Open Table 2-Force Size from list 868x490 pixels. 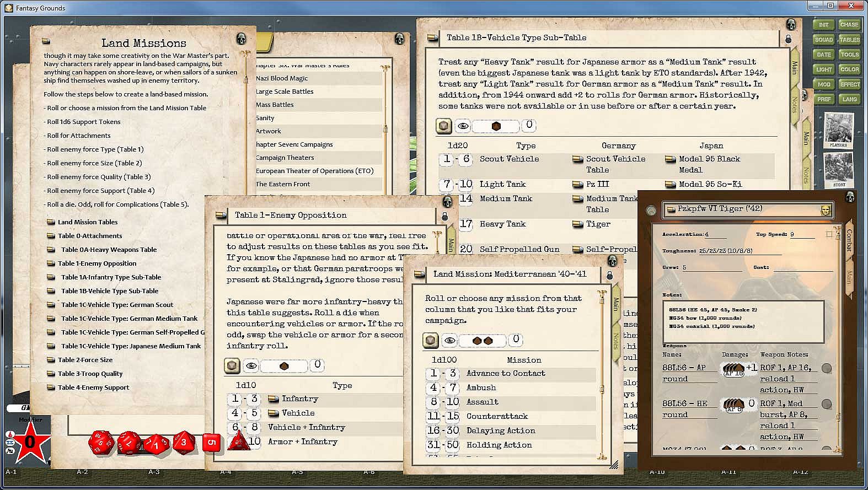point(85,360)
